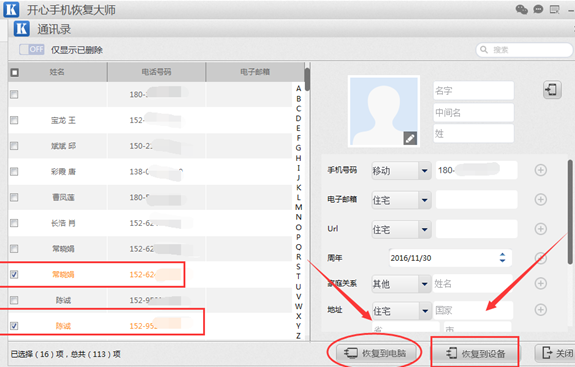Add another email with plus icon
The image size is (575, 367).
click(541, 199)
